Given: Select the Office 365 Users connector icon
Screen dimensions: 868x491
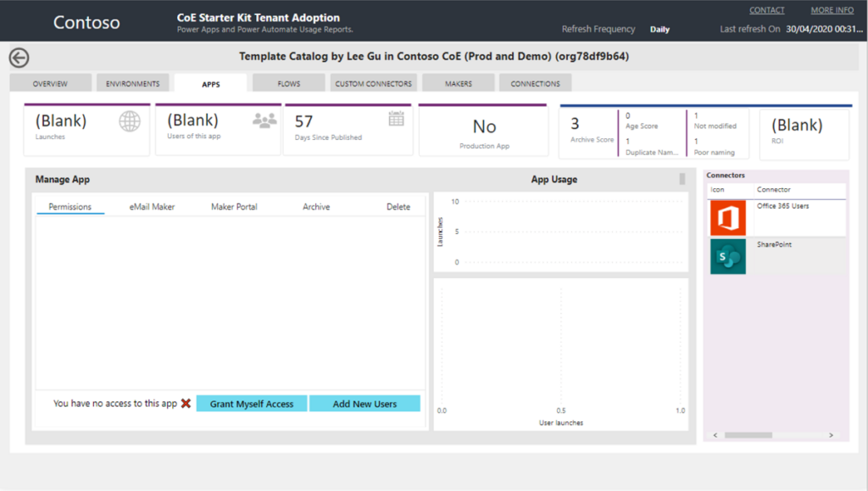Looking at the screenshot, I should (x=729, y=219).
